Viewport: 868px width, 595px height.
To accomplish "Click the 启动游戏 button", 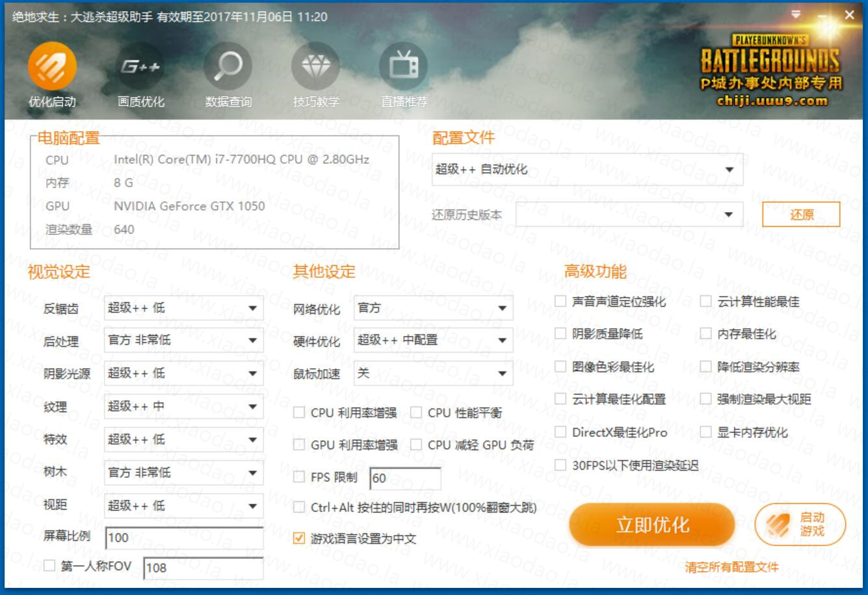I will (800, 525).
